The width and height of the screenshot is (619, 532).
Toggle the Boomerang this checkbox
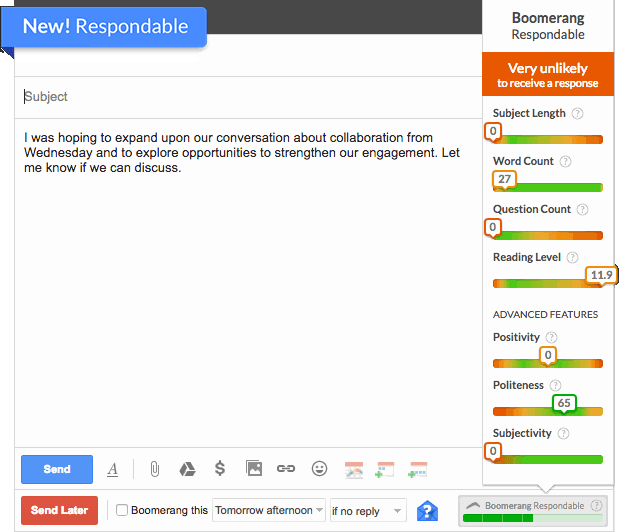click(122, 510)
